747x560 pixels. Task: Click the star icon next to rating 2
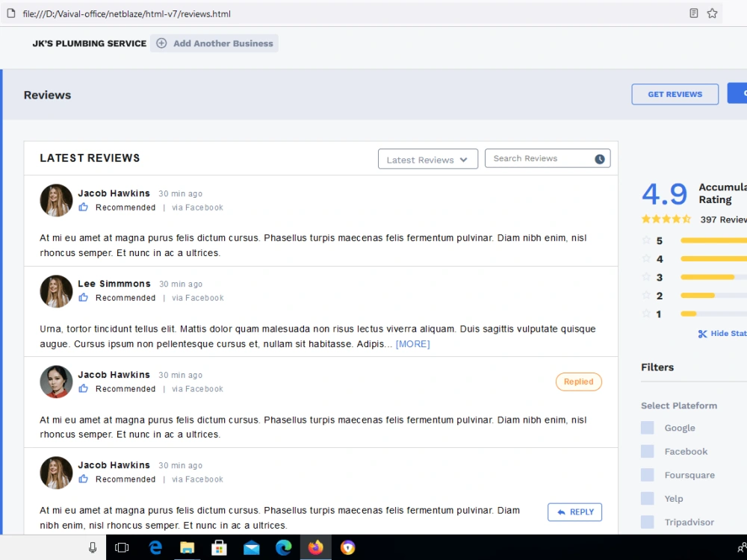646,295
